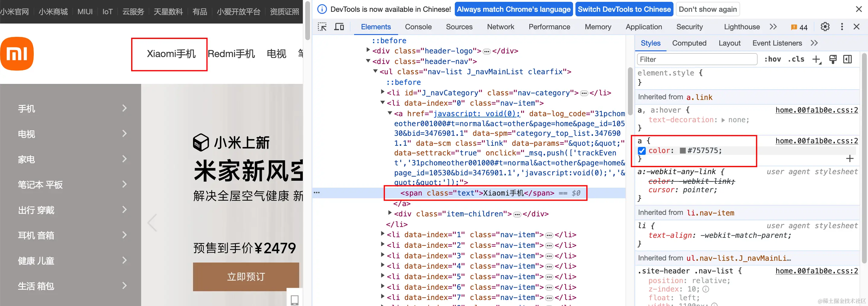
Task: Collapse the header-nav div node
Action: pos(368,61)
